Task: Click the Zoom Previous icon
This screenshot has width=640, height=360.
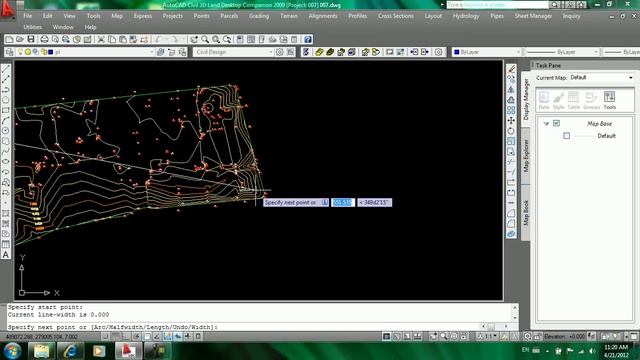Action: pyautogui.click(x=227, y=39)
